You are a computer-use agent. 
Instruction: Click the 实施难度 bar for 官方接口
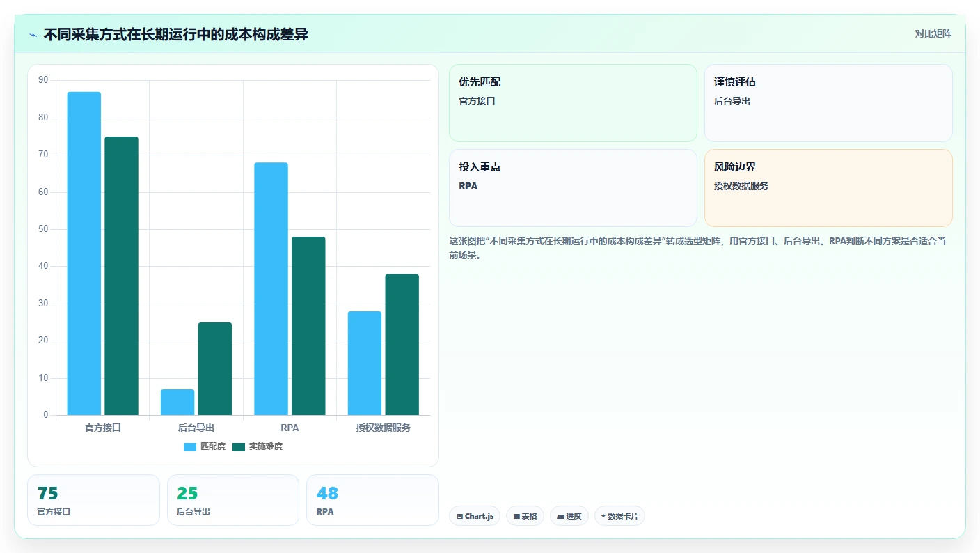coord(121,276)
